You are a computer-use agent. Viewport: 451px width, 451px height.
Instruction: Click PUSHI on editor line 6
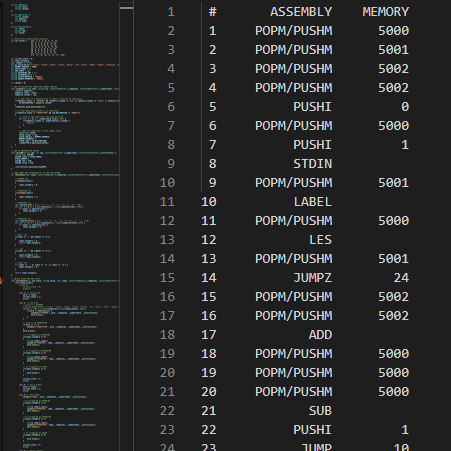pyautogui.click(x=313, y=107)
